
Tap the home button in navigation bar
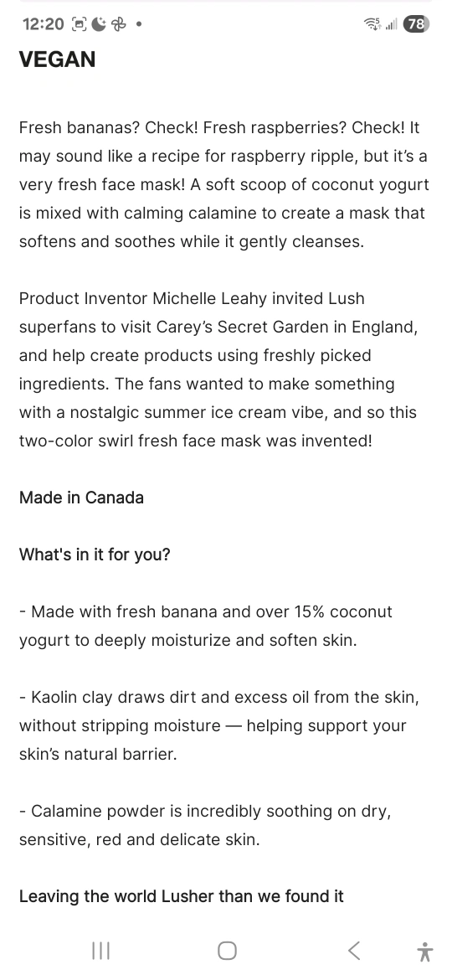227,951
